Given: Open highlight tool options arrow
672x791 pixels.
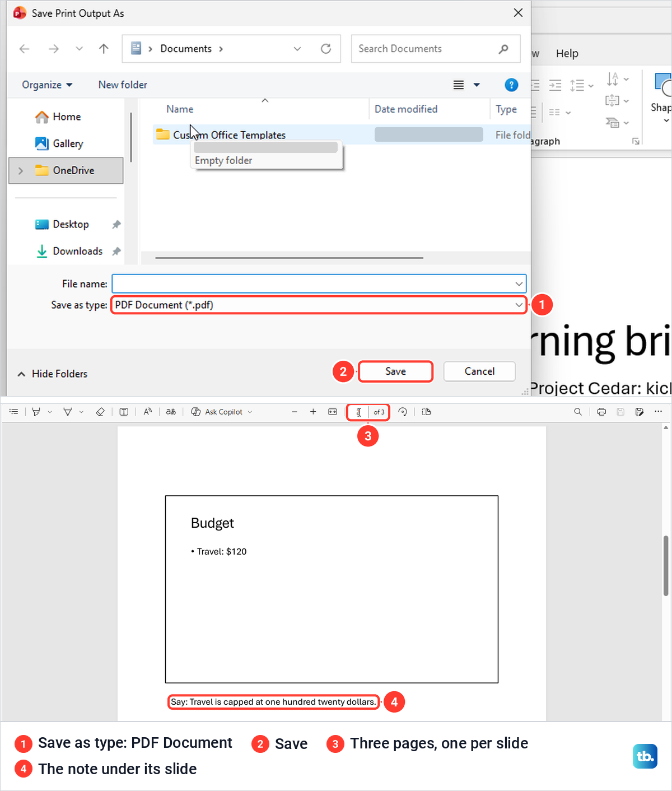Looking at the screenshot, I should pyautogui.click(x=50, y=412).
